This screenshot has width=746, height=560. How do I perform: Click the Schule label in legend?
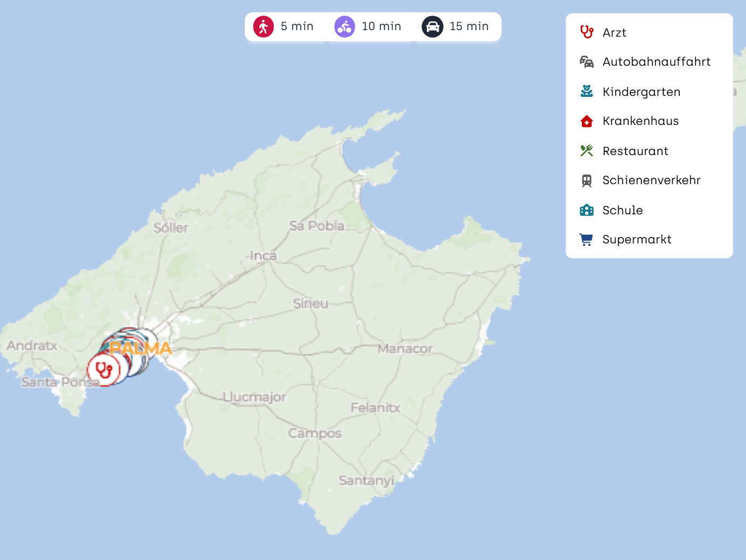(622, 211)
